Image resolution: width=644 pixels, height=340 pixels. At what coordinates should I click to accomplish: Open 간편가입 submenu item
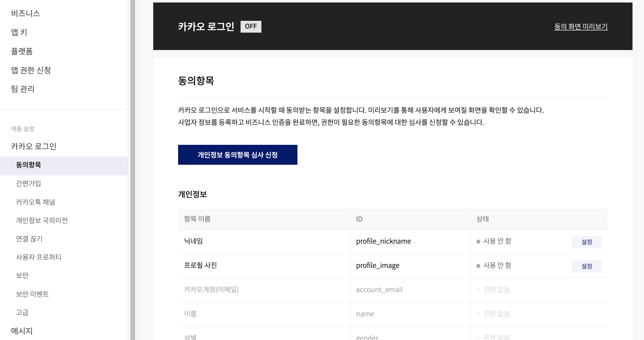click(29, 183)
